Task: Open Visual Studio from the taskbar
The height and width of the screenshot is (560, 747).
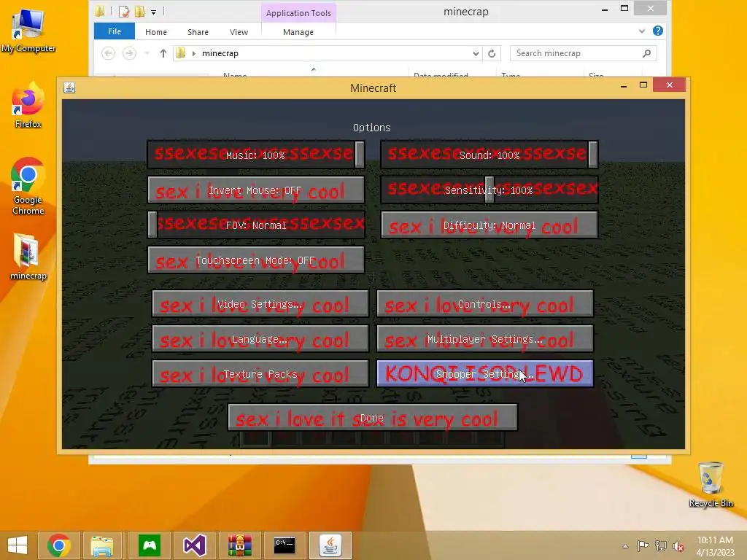Action: (194, 545)
